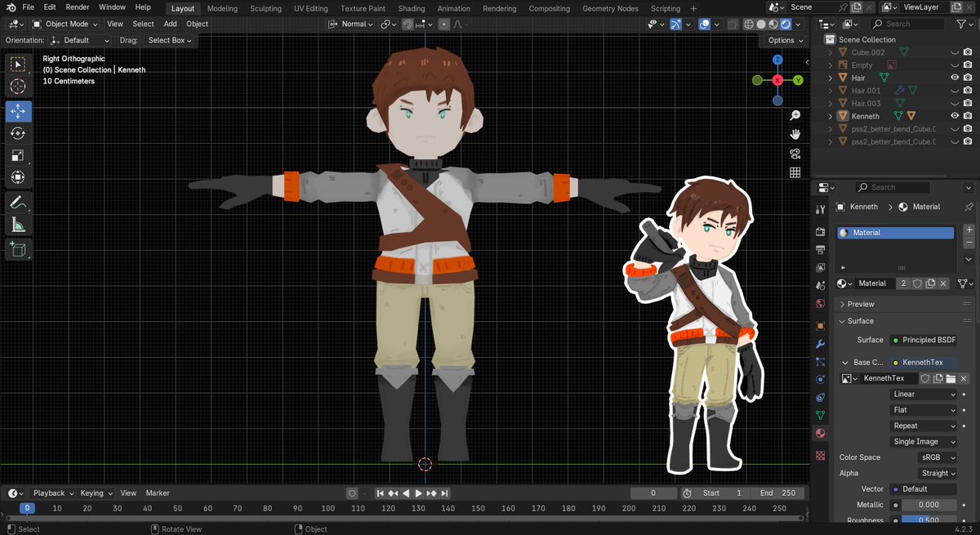Choose the Add Cube tool
Screen dimensions: 980x535
tap(18, 249)
